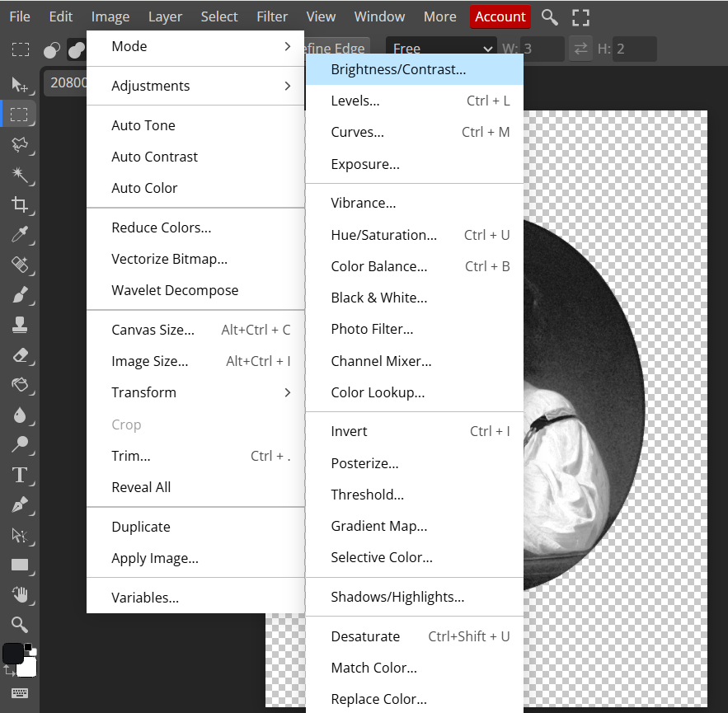Open the foreground color swatch
Image resolution: width=728 pixels, height=713 pixels.
point(13,654)
